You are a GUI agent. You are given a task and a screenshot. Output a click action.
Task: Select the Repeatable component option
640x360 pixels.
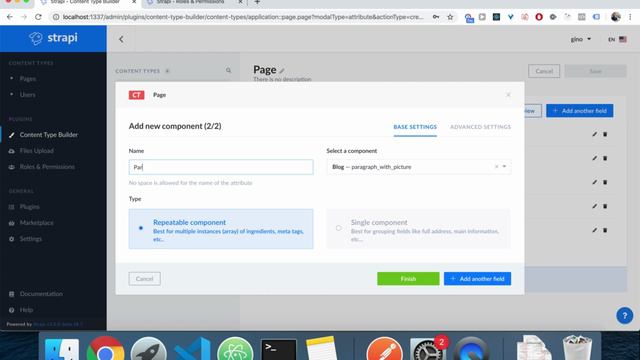pyautogui.click(x=221, y=229)
